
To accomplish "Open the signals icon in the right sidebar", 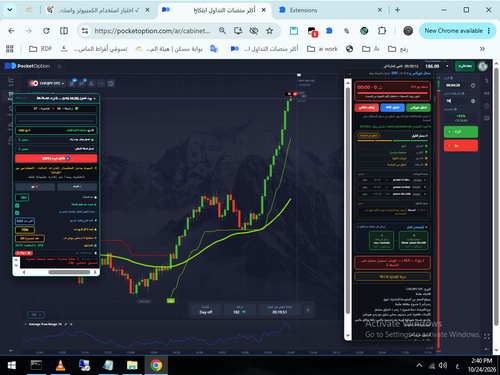I will pos(487,93).
